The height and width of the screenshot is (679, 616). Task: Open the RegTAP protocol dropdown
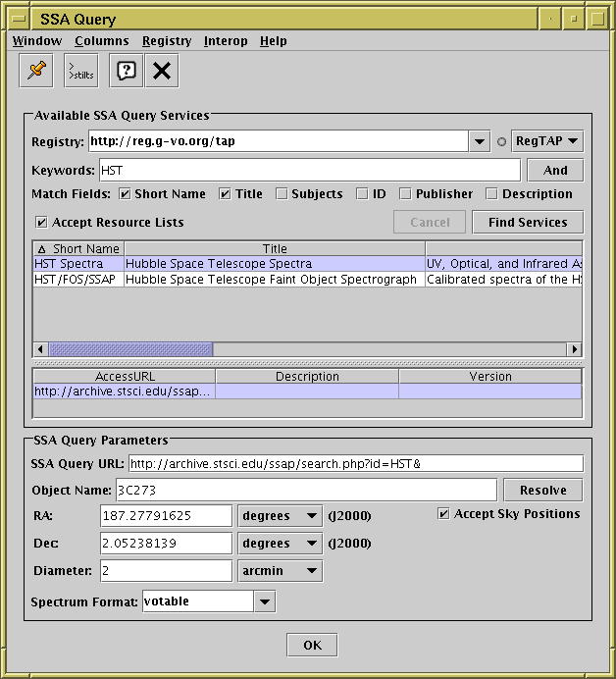(x=547, y=141)
